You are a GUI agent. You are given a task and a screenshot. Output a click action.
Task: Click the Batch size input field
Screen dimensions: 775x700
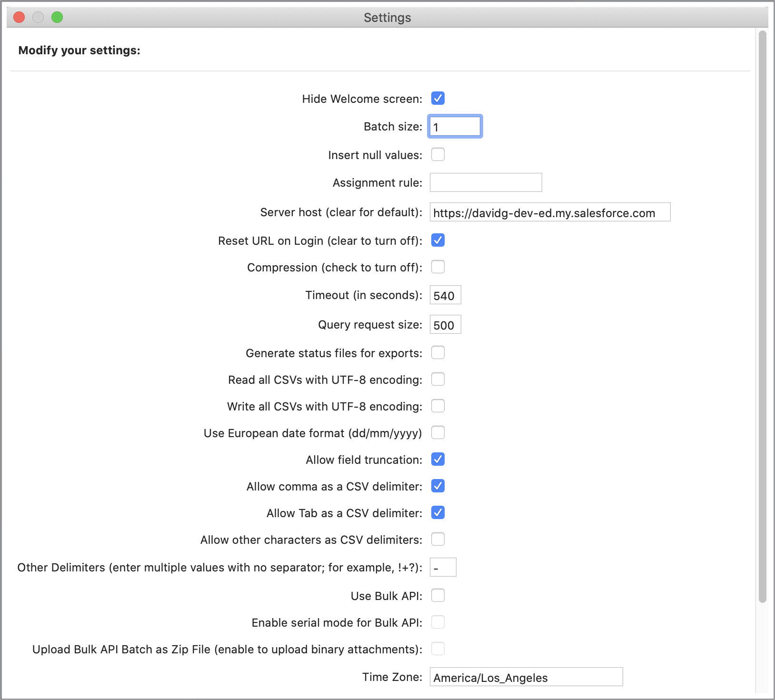455,127
